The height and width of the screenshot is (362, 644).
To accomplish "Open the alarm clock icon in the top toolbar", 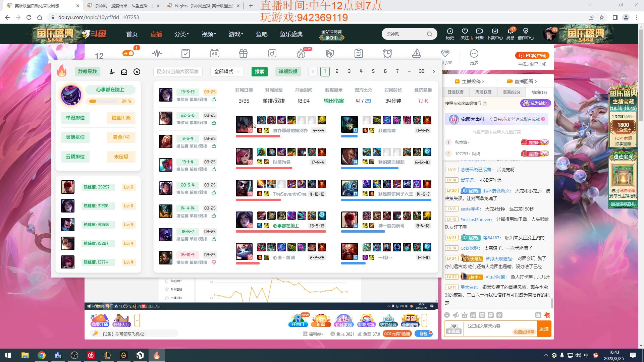I will [388, 53].
